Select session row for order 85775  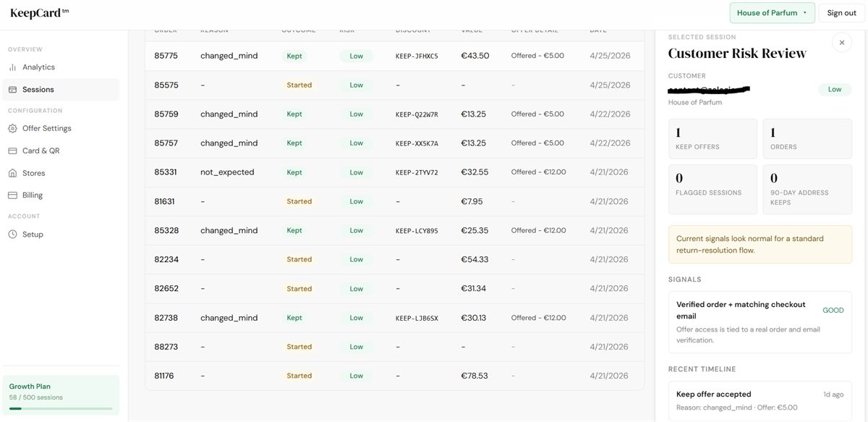click(x=394, y=56)
